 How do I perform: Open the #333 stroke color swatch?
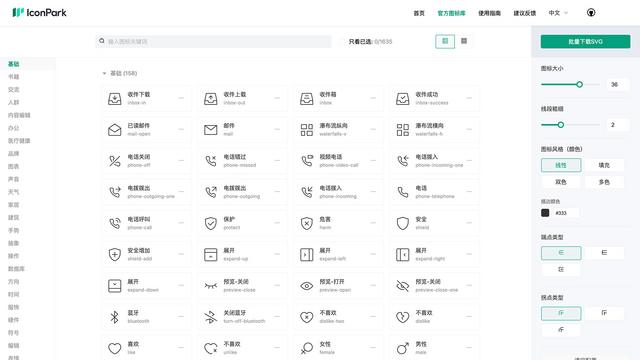click(x=545, y=213)
